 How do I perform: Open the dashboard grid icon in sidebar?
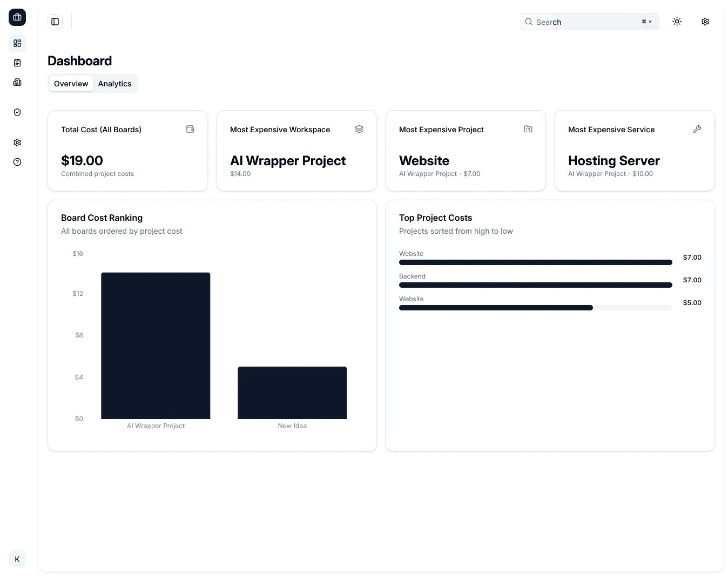click(17, 43)
